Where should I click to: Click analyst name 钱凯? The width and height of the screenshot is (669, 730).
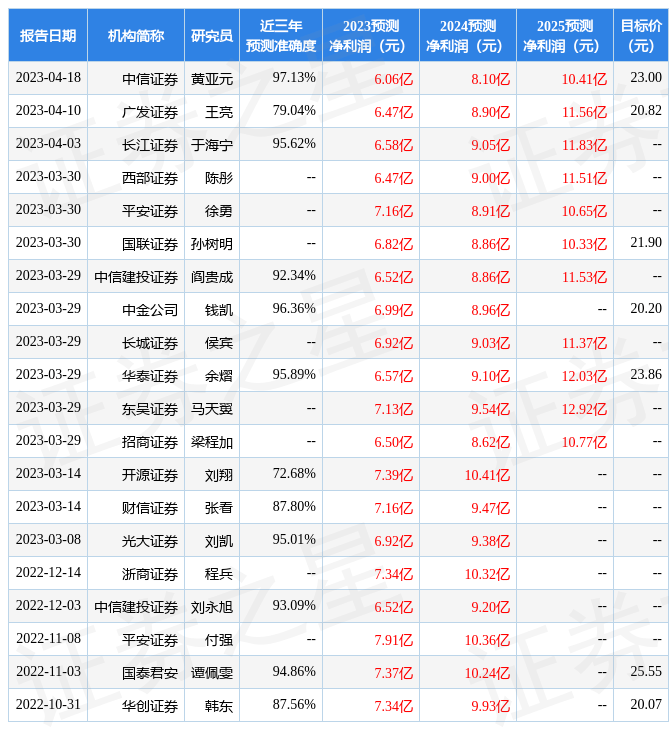(219, 311)
